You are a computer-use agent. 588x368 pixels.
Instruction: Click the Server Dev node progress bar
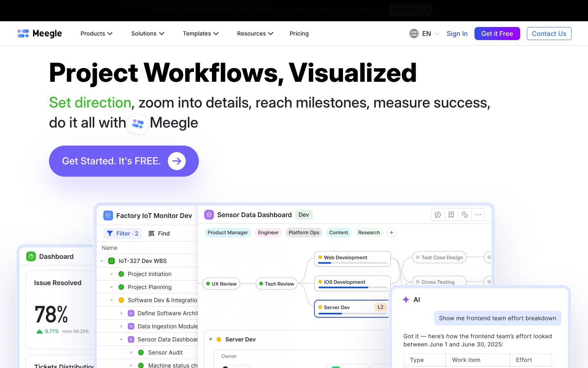[352, 314]
